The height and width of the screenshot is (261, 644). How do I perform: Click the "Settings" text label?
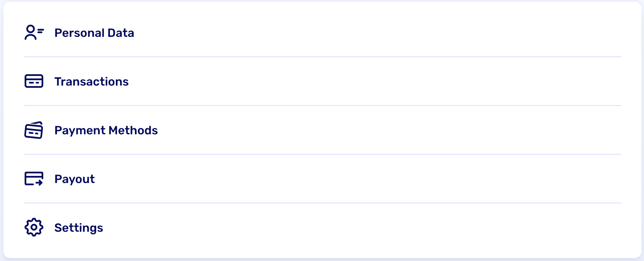(78, 228)
